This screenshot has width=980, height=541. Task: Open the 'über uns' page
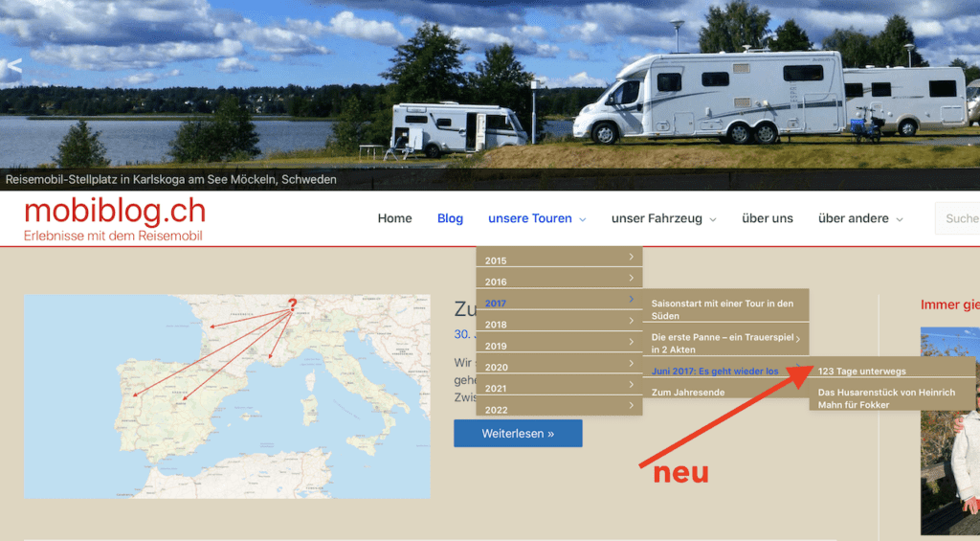(767, 218)
